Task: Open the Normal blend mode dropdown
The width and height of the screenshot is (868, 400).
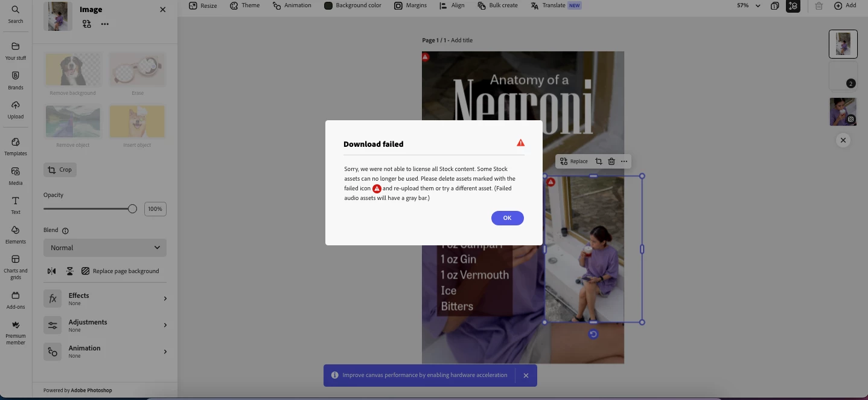Action: (x=105, y=248)
